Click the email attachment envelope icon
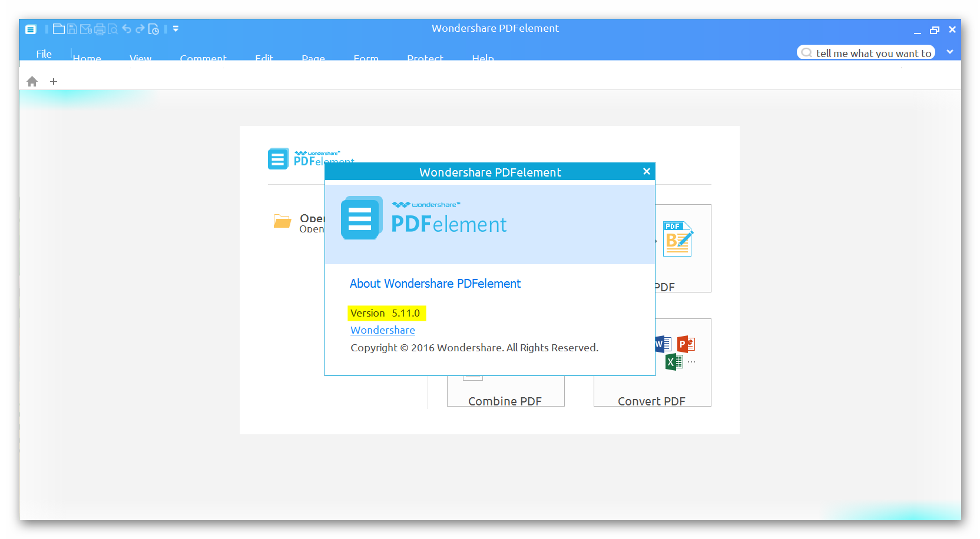980x539 pixels. coord(86,28)
